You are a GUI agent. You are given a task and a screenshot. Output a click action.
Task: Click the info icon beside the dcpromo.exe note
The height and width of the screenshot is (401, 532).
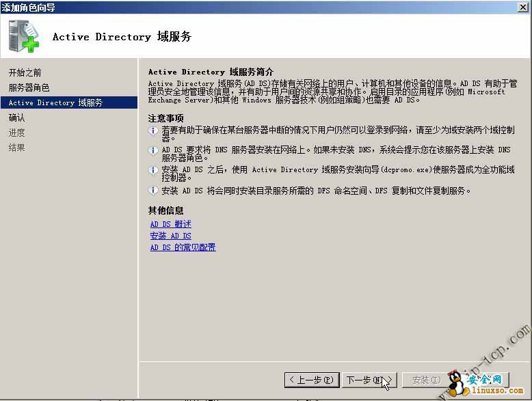click(x=153, y=170)
